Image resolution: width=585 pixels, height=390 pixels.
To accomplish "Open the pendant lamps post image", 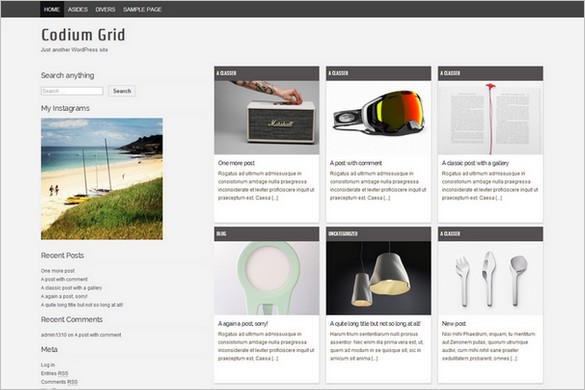I will [379, 278].
